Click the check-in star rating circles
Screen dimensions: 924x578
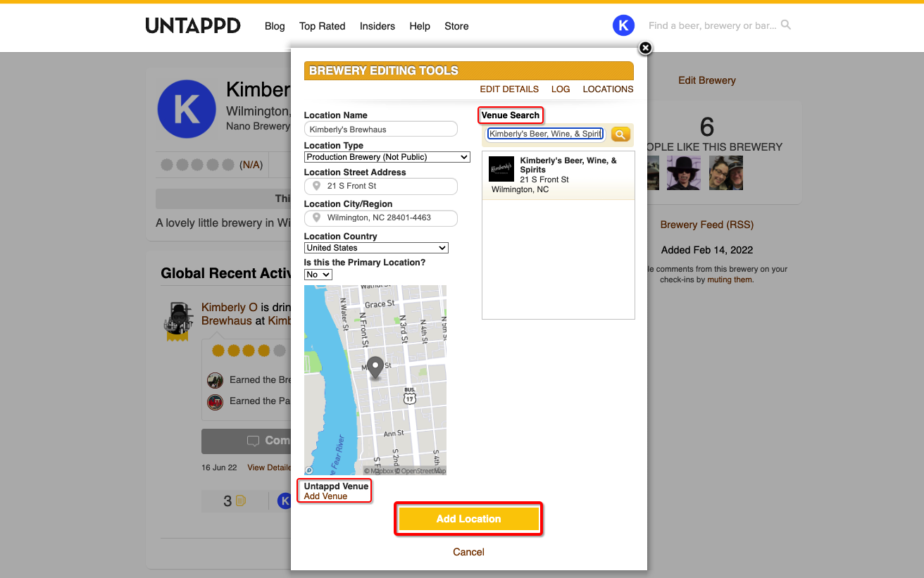(249, 350)
